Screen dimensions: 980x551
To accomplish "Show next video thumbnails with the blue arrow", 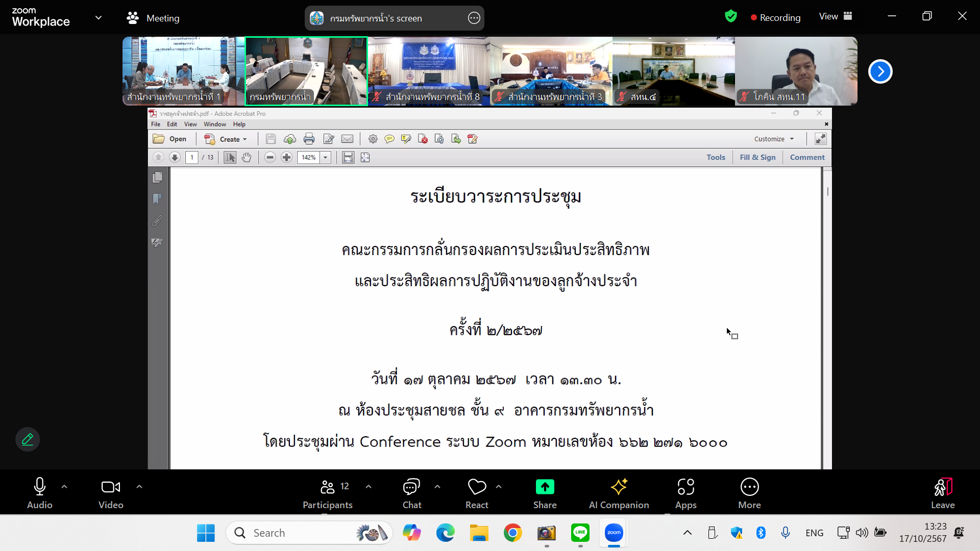I will click(x=880, y=71).
